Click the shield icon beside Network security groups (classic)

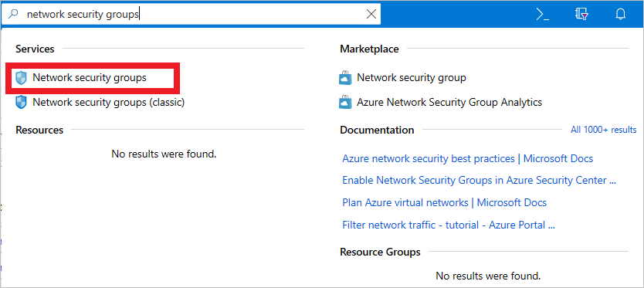pyautogui.click(x=21, y=102)
